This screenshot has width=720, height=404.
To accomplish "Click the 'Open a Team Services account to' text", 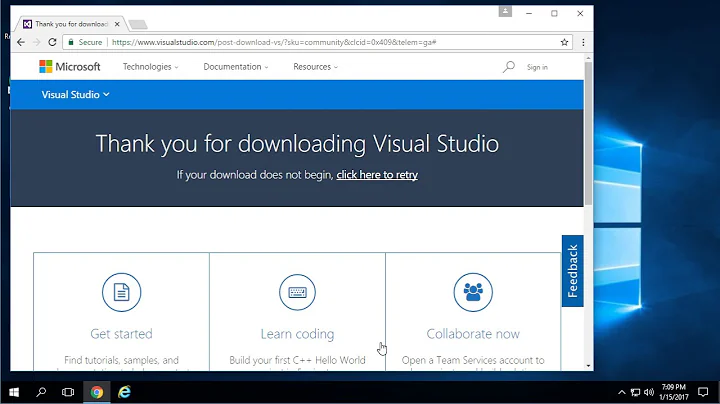I will click(x=473, y=360).
